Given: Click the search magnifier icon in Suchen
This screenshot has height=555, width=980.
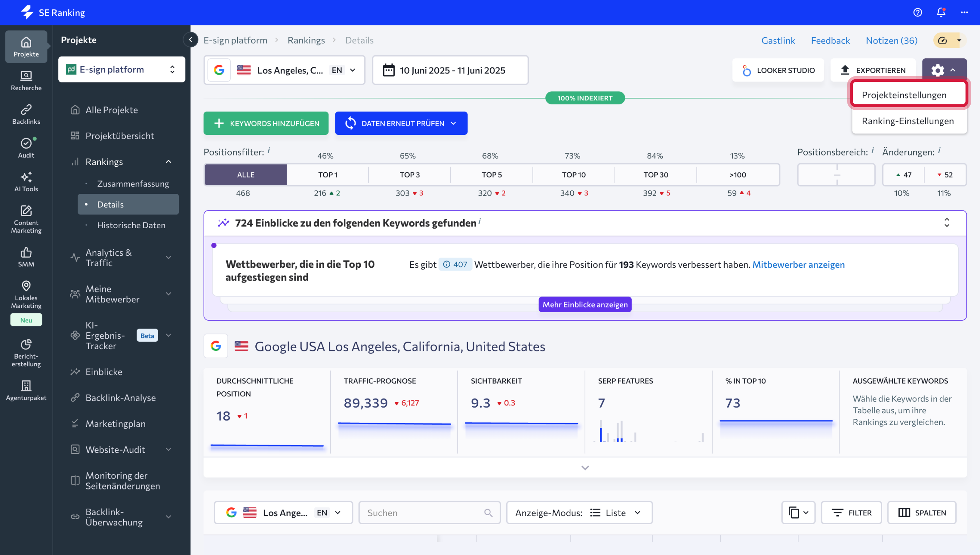Looking at the screenshot, I should pos(488,513).
